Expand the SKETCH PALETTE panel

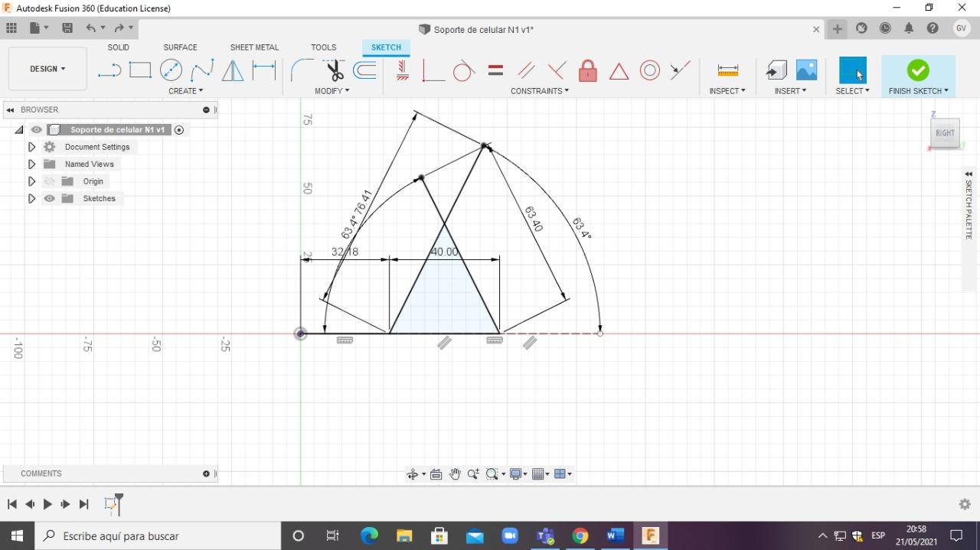point(969,174)
